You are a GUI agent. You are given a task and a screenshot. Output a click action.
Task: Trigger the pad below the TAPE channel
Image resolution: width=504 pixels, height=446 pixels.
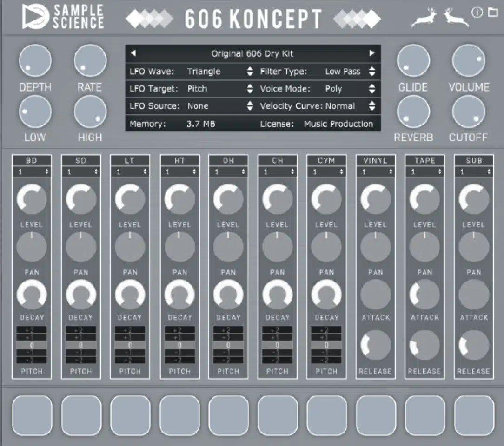(x=425, y=415)
